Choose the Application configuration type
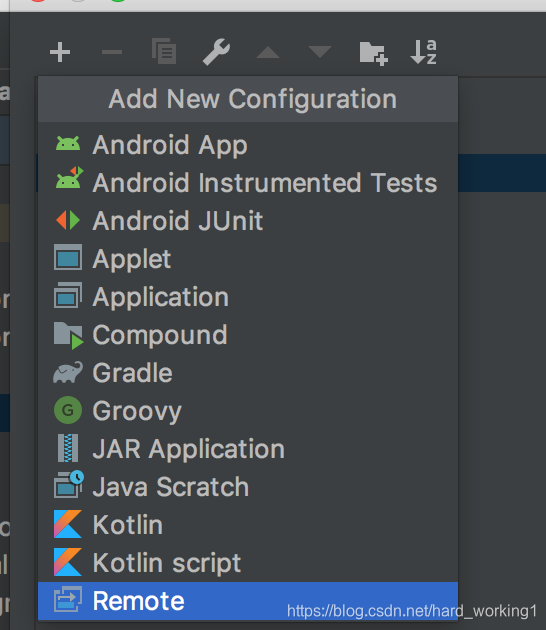 tap(248, 297)
